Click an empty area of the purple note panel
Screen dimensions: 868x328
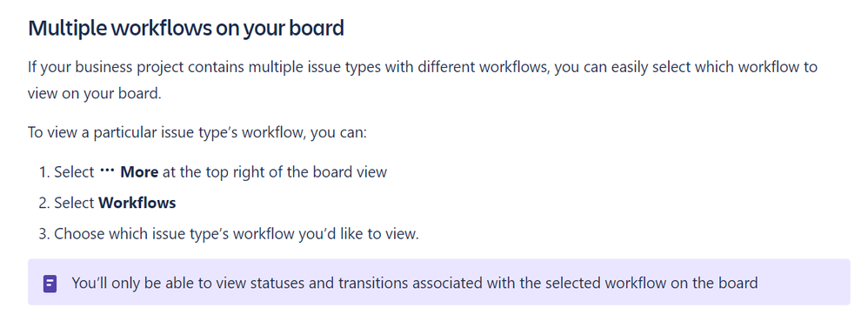803,283
